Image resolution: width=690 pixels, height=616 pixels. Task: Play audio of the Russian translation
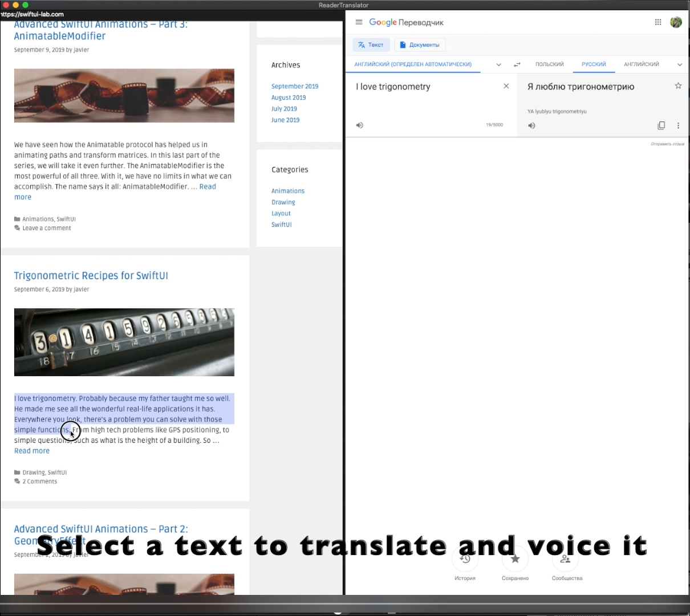[531, 126]
